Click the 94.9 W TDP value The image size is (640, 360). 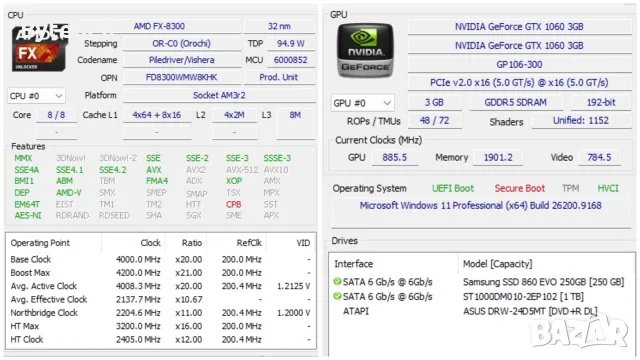pos(291,43)
